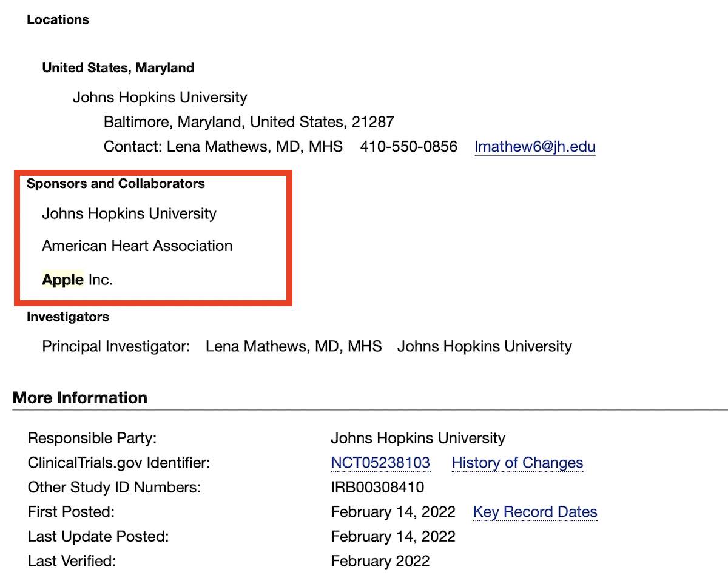Click the First Posted date value
Viewport: 728px width, 578px height.
point(393,512)
